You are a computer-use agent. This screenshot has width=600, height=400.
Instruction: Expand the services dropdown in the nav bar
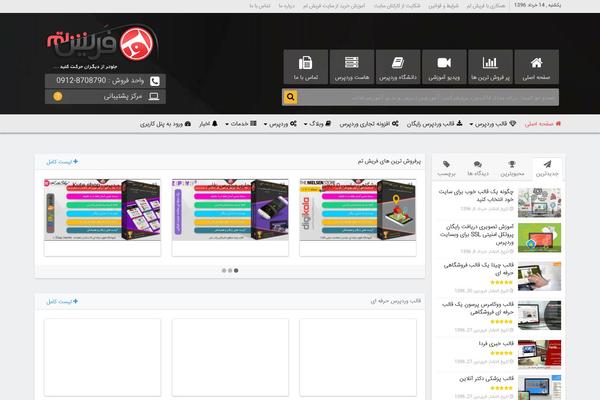[x=241, y=124]
